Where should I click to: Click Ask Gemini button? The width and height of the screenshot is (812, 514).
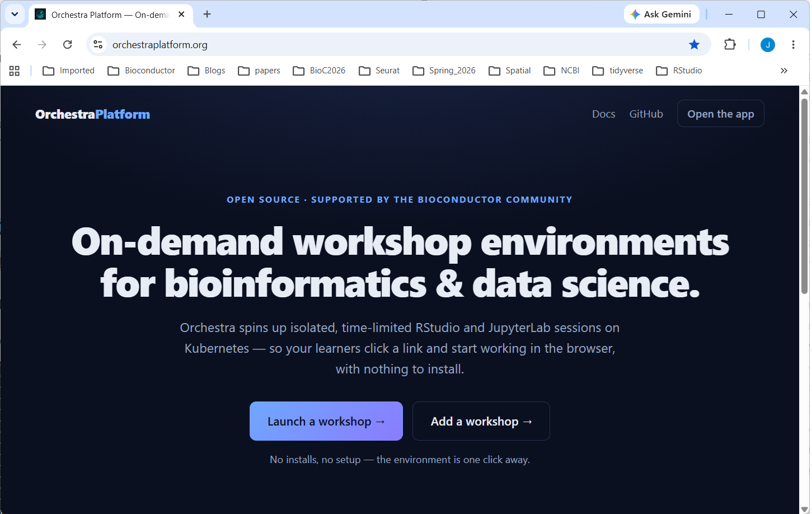pos(661,15)
